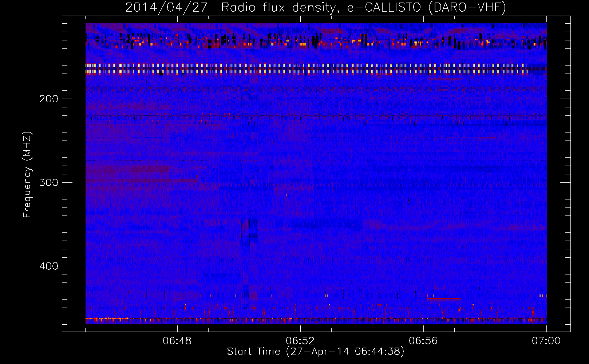Click the 07:00 time tick label
Viewport: 589px width, 364px height.
coord(546,341)
